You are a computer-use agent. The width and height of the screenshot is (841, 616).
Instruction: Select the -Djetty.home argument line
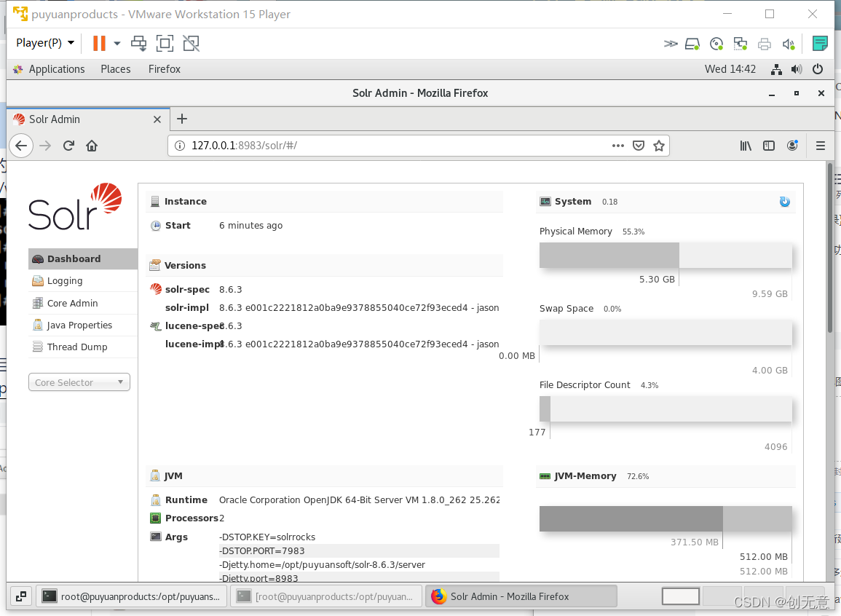[x=359, y=565]
